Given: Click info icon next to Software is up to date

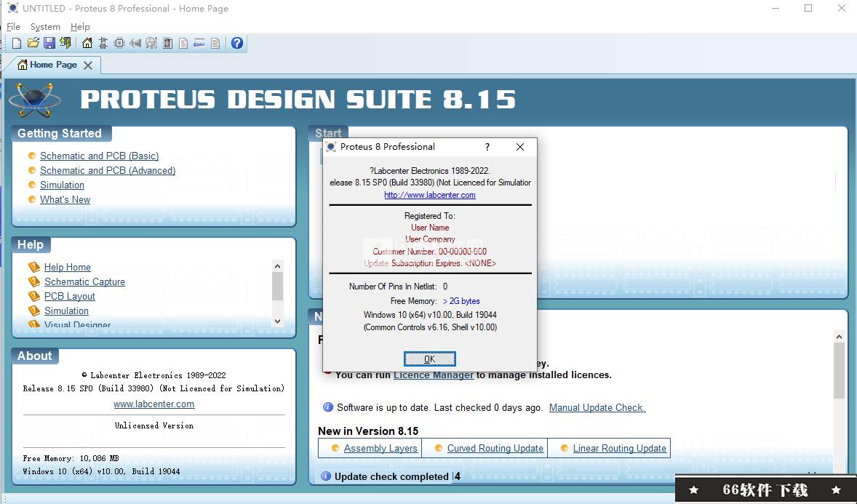Looking at the screenshot, I should [x=328, y=407].
